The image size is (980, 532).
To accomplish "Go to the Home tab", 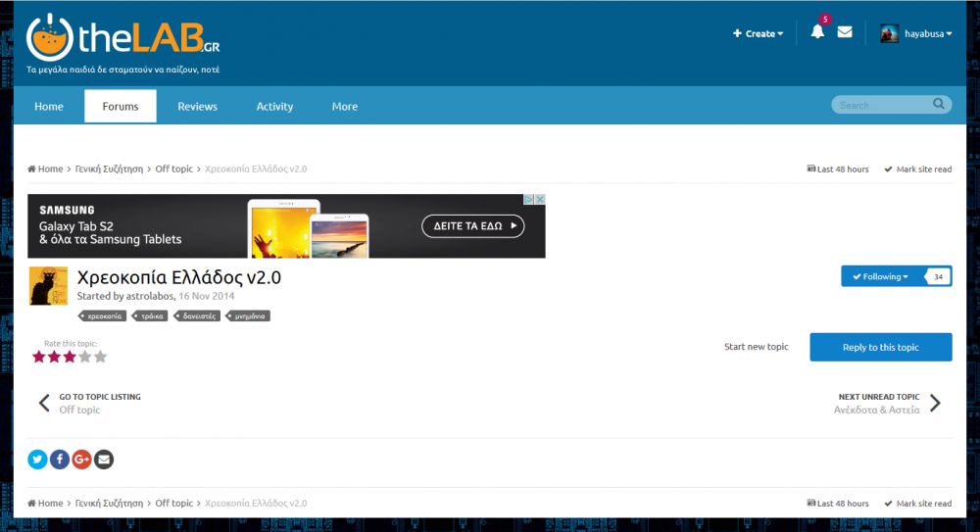I will [x=49, y=106].
